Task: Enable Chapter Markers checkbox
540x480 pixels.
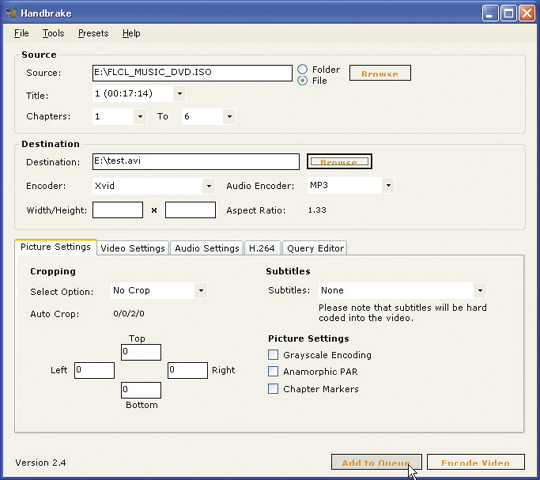Action: click(x=273, y=389)
